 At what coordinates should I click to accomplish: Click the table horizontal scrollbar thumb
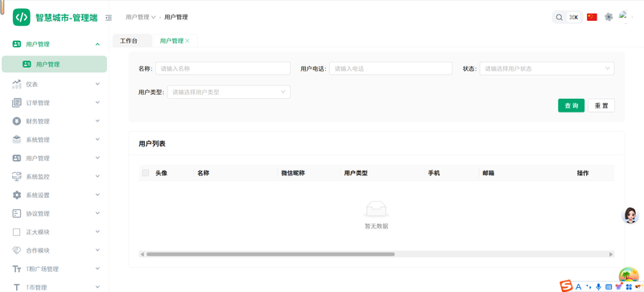tap(270, 254)
